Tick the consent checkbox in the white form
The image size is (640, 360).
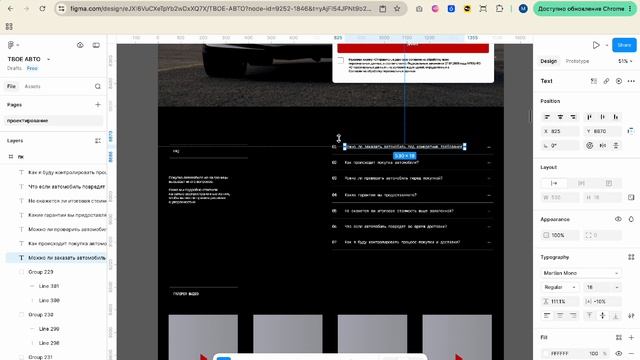tap(340, 60)
